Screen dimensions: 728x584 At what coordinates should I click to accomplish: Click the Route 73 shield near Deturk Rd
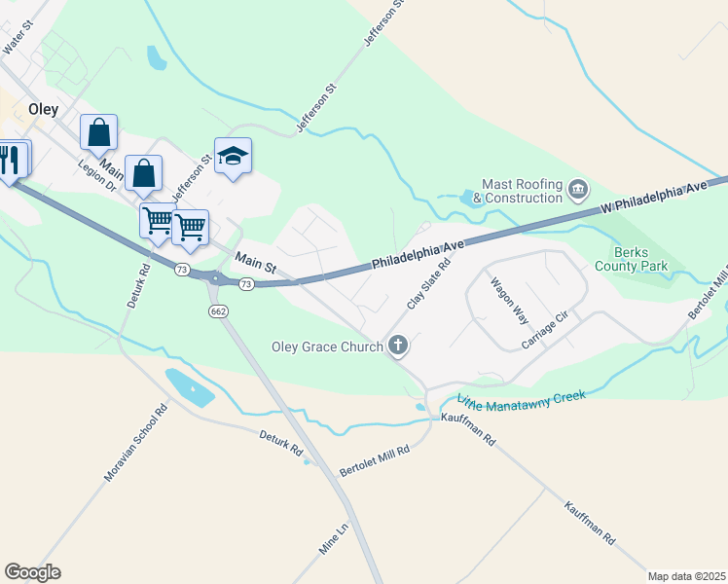click(x=182, y=270)
